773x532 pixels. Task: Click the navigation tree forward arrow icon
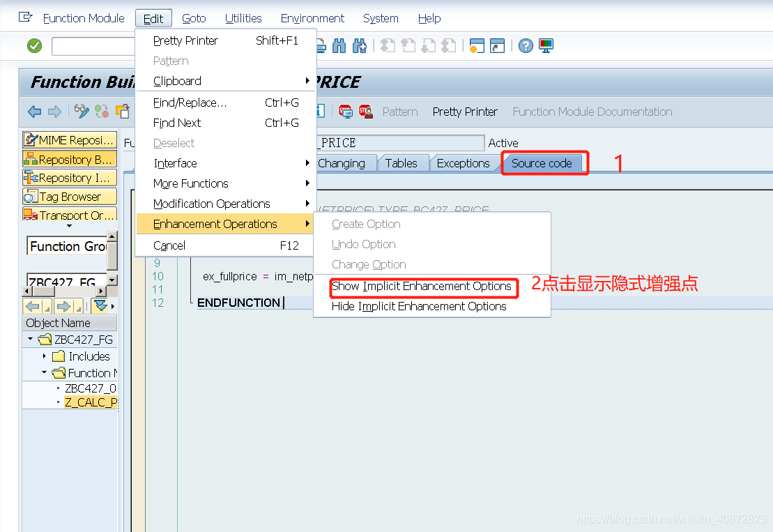63,306
